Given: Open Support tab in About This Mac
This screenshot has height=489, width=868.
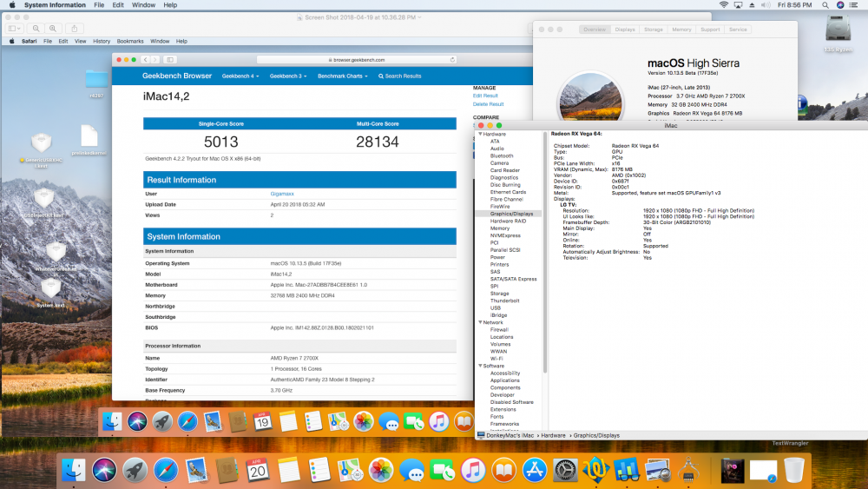Looking at the screenshot, I should tap(710, 30).
